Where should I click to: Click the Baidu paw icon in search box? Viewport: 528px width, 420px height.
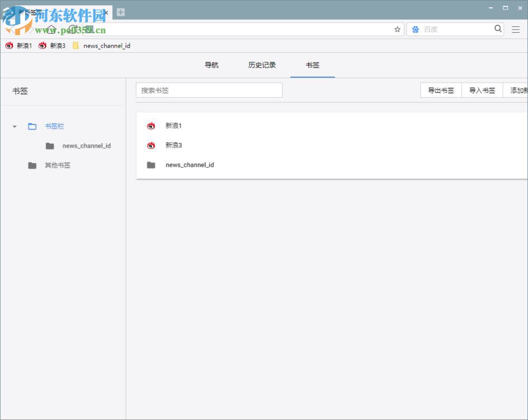pos(416,29)
